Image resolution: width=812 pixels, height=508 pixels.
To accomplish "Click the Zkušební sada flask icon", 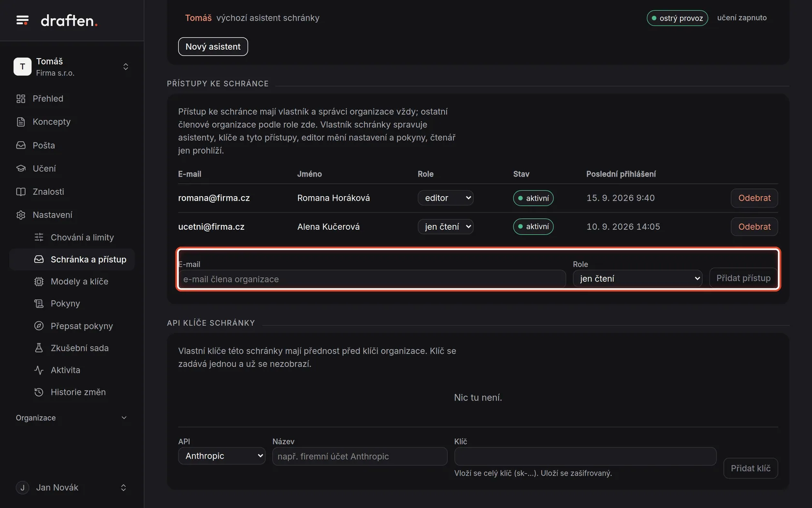I will click(39, 348).
